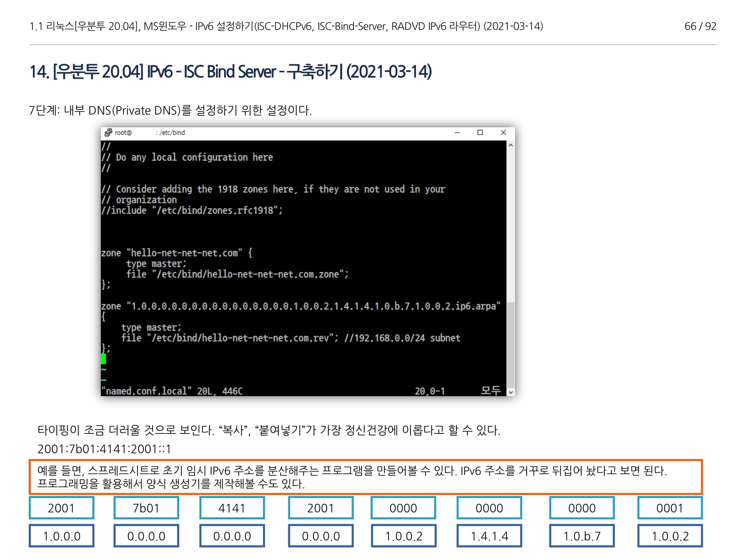Viewport: 747px width, 560px height.
Task: Click the teal box labeled 7b01
Action: pyautogui.click(x=146, y=508)
